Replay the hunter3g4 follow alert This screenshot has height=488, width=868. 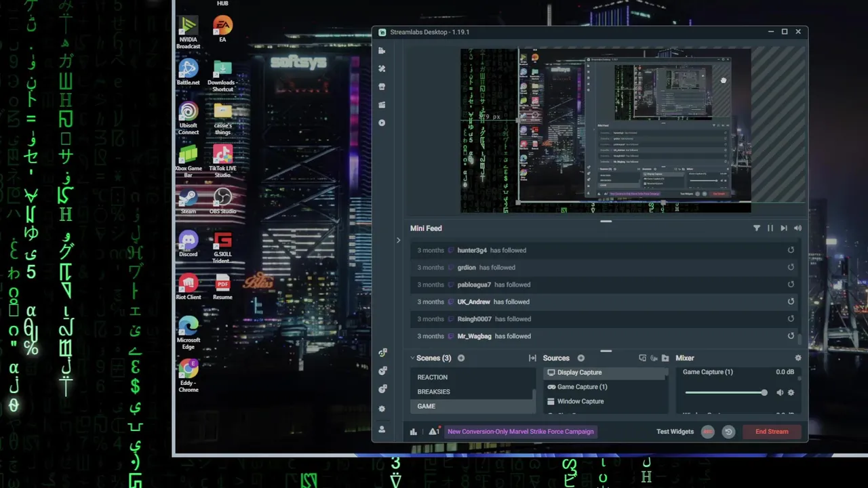click(x=791, y=250)
